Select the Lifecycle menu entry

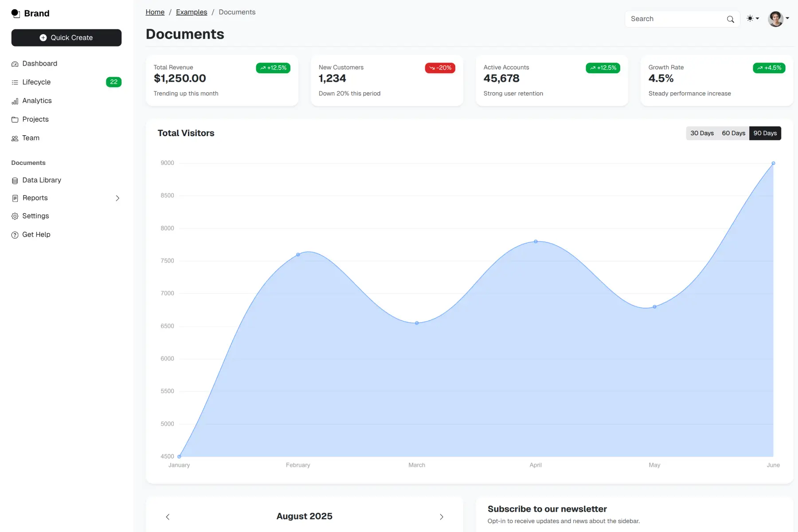[36, 82]
